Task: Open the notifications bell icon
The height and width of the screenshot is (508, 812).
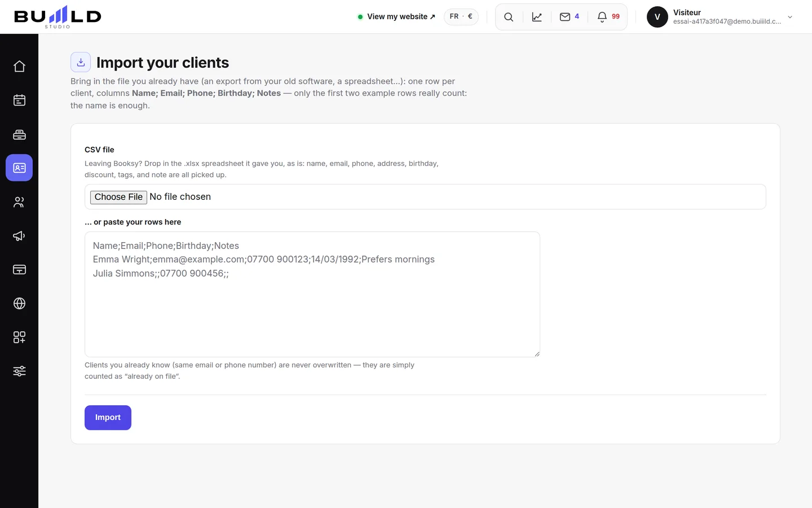Action: [602, 17]
